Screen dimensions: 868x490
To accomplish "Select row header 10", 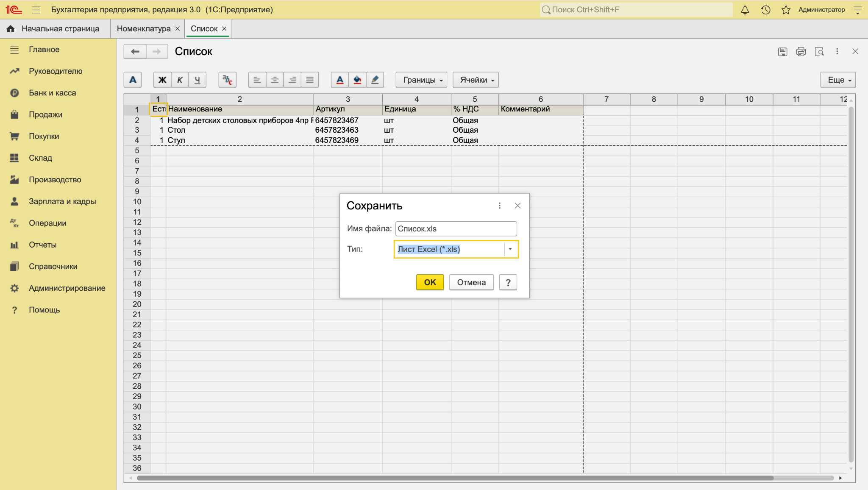I will (x=137, y=202).
